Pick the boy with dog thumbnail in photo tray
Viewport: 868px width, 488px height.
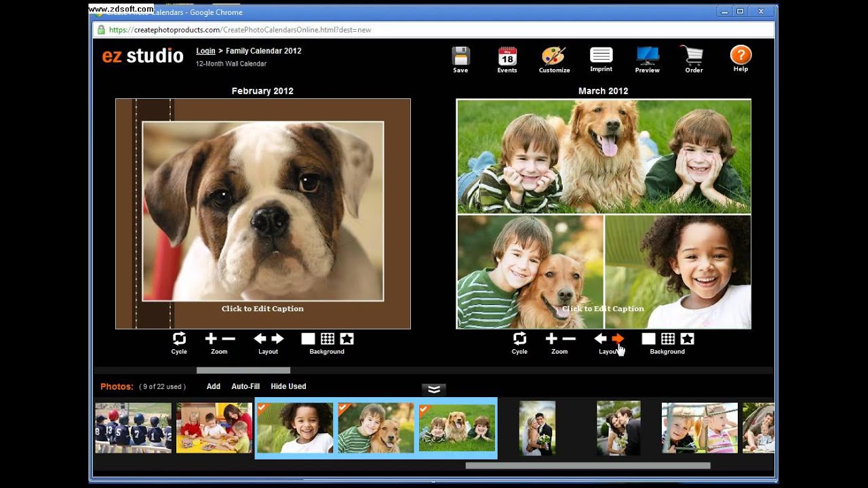click(x=376, y=428)
